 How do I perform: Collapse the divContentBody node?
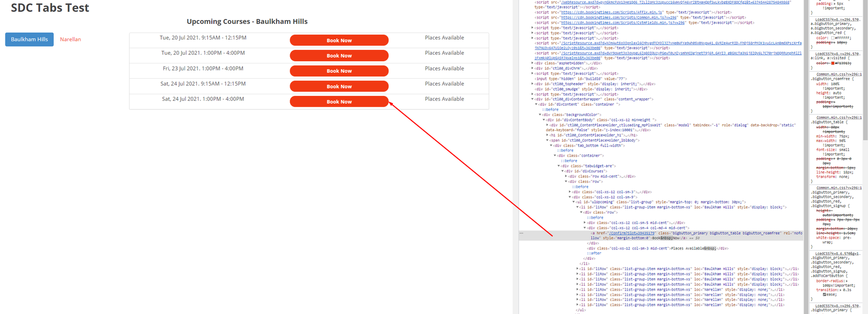(x=544, y=120)
